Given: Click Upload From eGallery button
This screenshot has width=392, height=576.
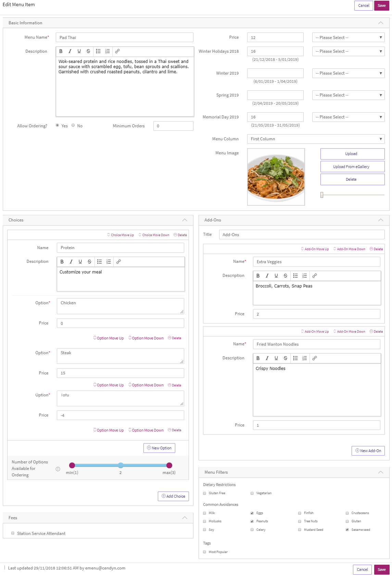Looking at the screenshot, I should point(352,167).
